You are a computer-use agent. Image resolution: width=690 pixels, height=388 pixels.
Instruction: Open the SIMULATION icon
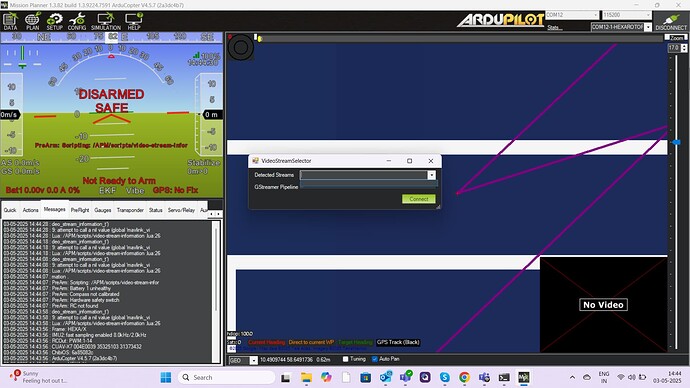tap(106, 21)
